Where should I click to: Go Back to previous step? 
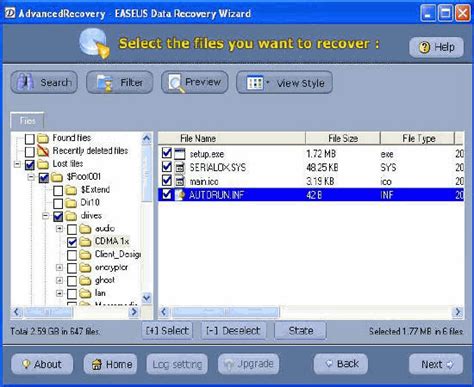[x=341, y=364]
